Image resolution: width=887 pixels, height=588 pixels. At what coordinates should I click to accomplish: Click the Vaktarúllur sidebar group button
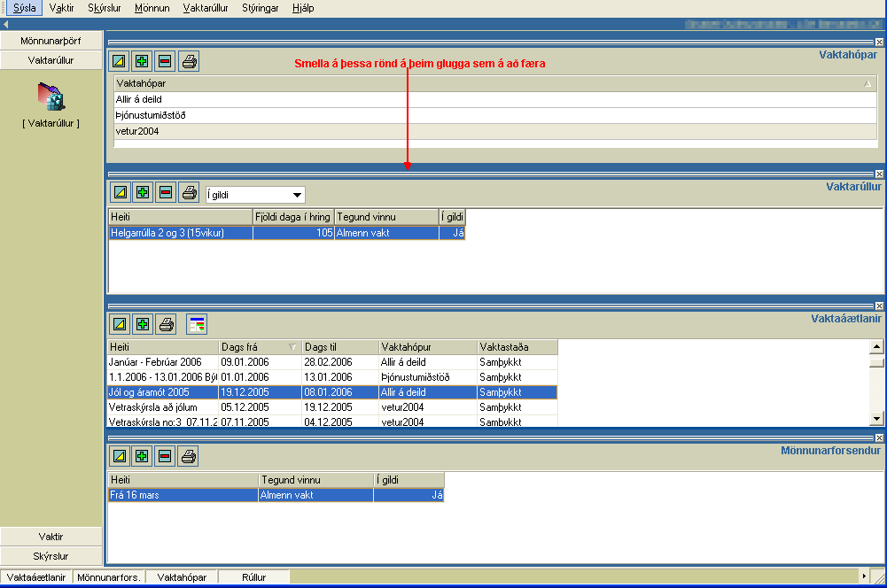tap(51, 60)
